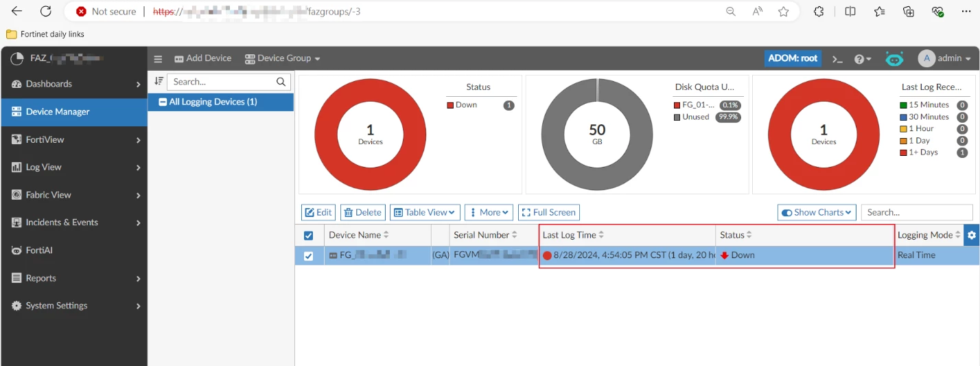Click Disk Quota 50 GB donut chart

597,135
